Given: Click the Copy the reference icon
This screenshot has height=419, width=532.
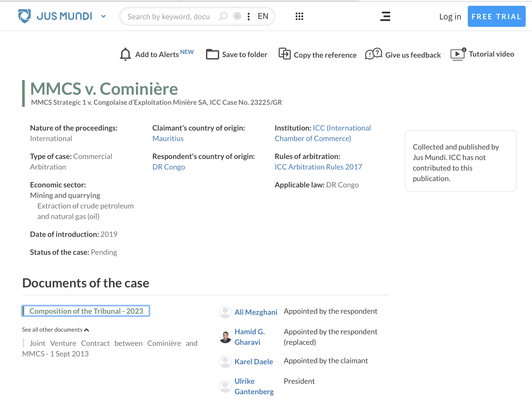Looking at the screenshot, I should (x=284, y=54).
